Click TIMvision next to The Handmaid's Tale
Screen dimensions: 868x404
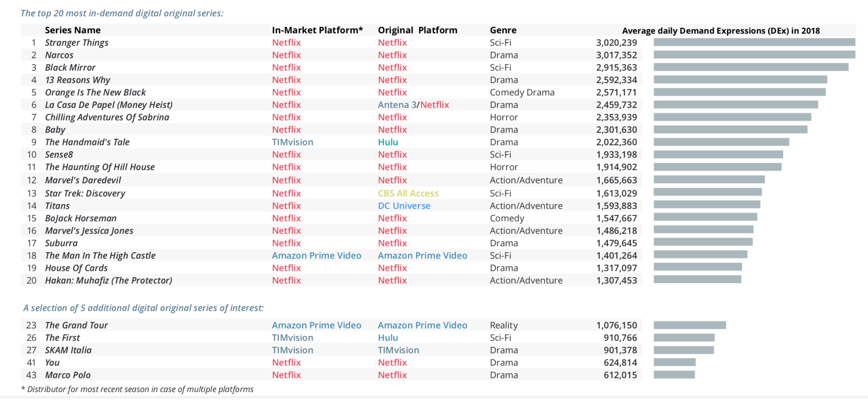point(293,142)
